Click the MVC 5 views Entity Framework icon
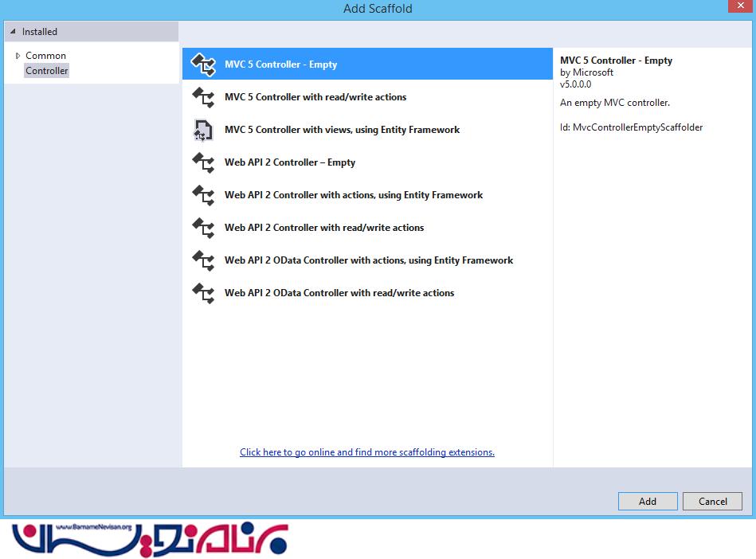Image resolution: width=756 pixels, height=559 pixels. pyautogui.click(x=203, y=130)
